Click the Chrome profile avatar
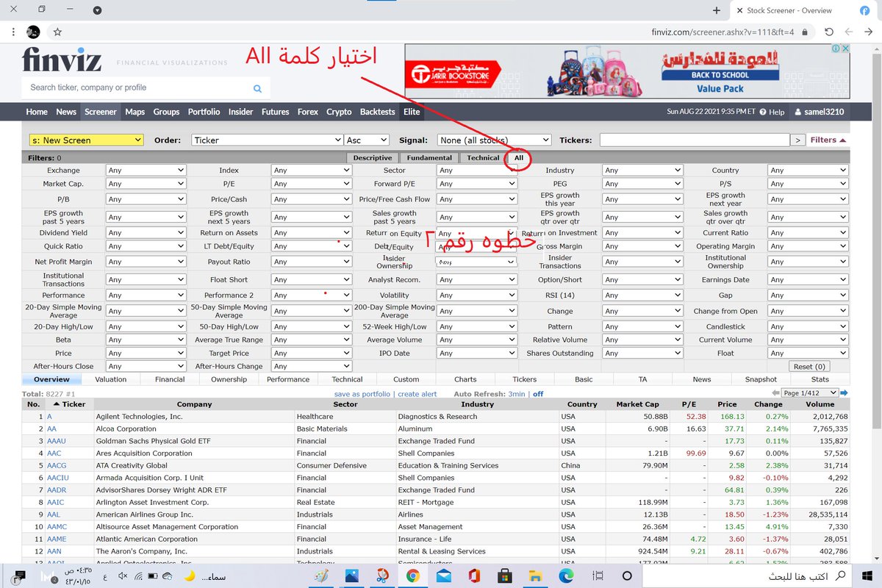This screenshot has width=882, height=588. pos(33,32)
